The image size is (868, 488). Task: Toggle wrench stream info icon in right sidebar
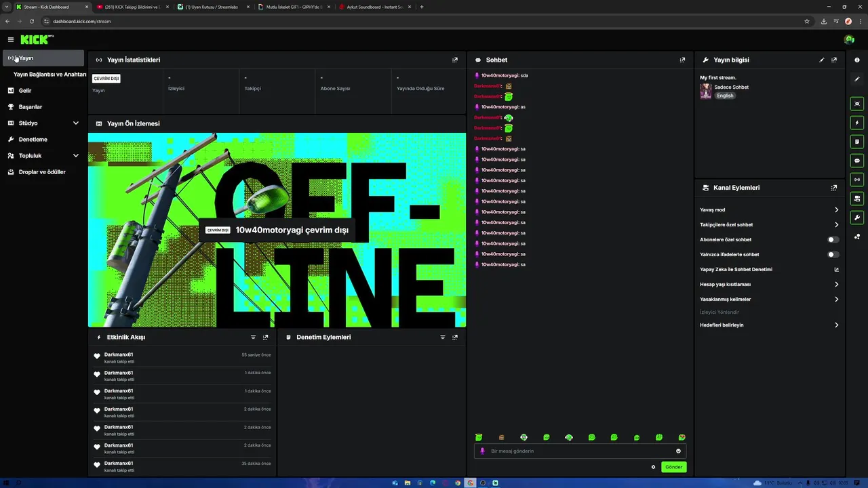[857, 218]
